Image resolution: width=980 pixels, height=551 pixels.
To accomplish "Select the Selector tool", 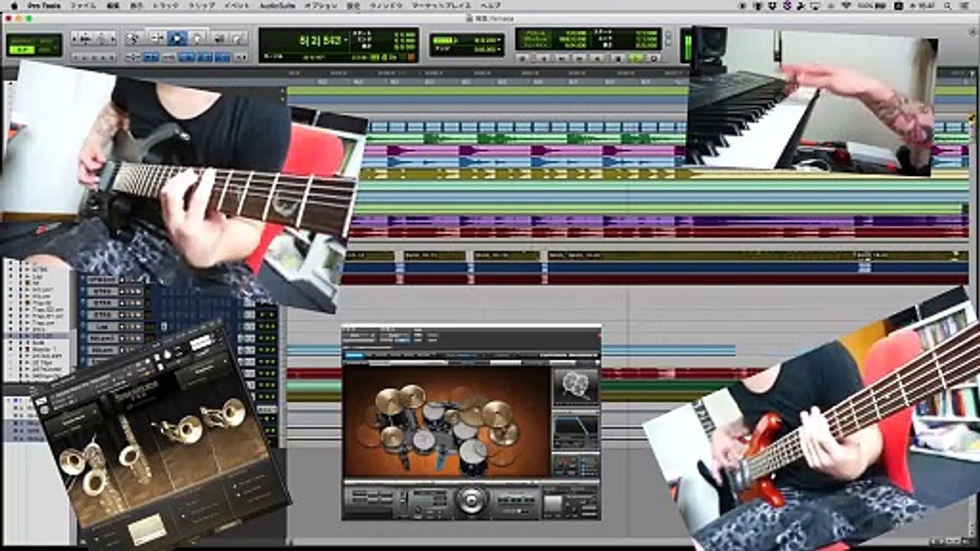I will pyautogui.click(x=177, y=37).
